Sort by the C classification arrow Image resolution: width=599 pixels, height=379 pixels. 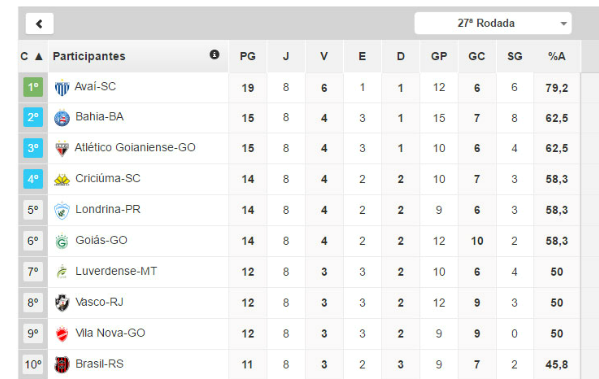pos(39,57)
